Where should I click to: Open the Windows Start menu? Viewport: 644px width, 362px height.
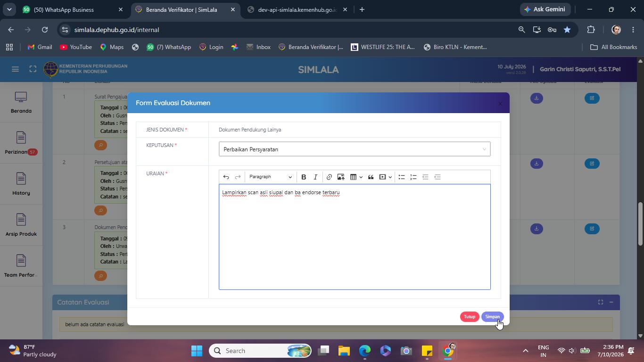click(197, 351)
